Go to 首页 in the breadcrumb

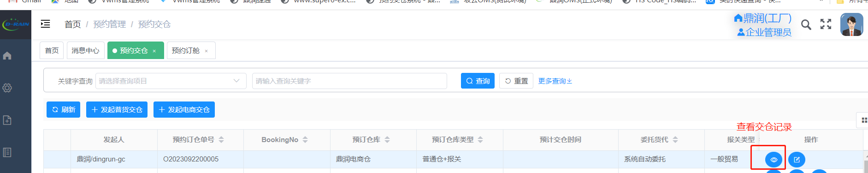pyautogui.click(x=73, y=24)
